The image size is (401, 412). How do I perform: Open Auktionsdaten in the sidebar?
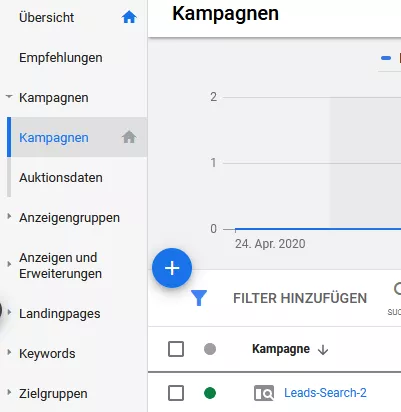click(61, 178)
